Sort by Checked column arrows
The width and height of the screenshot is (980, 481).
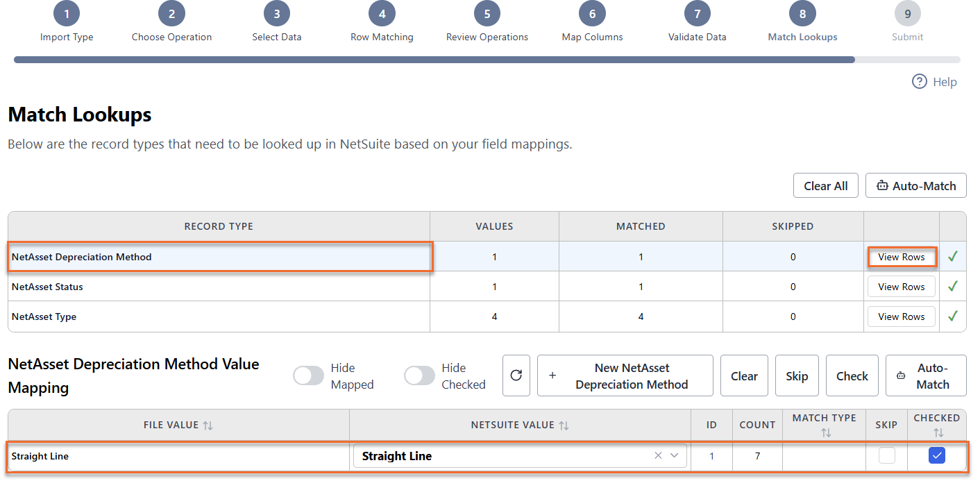pyautogui.click(x=938, y=432)
